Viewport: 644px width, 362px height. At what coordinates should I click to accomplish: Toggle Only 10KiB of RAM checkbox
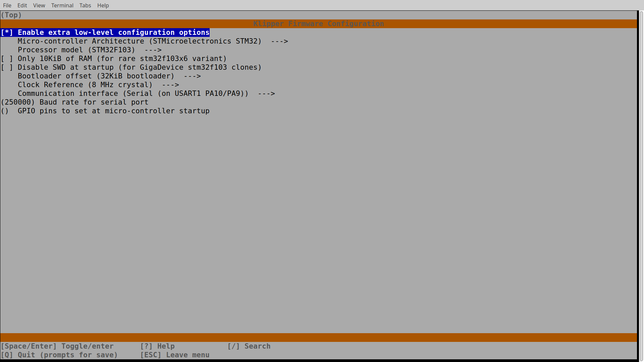(x=7, y=59)
